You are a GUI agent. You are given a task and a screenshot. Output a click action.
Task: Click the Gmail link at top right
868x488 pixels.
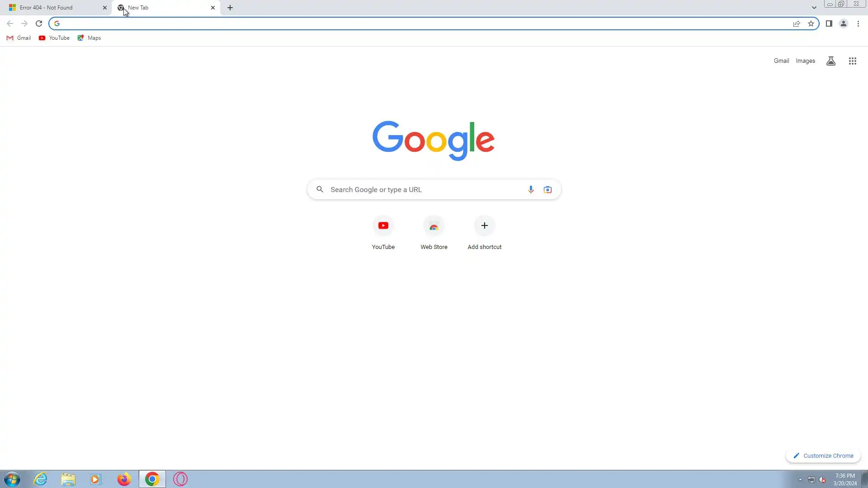click(x=781, y=61)
